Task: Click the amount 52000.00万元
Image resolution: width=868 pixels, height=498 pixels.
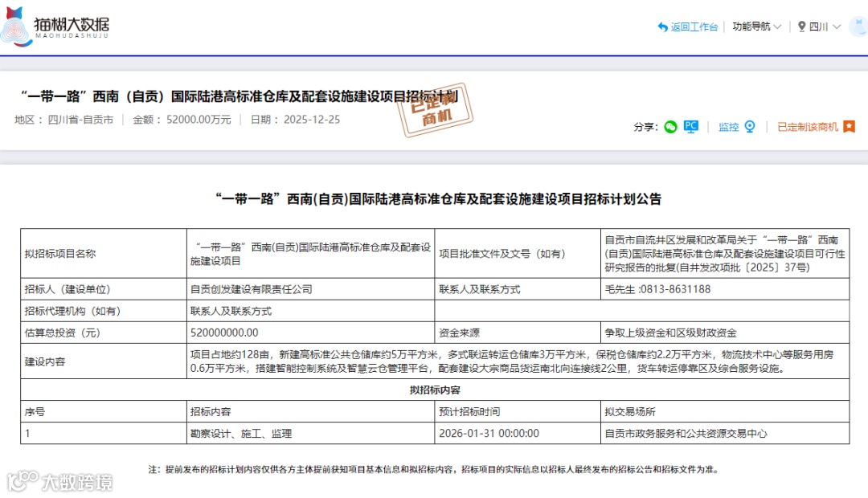Action: pyautogui.click(x=199, y=120)
